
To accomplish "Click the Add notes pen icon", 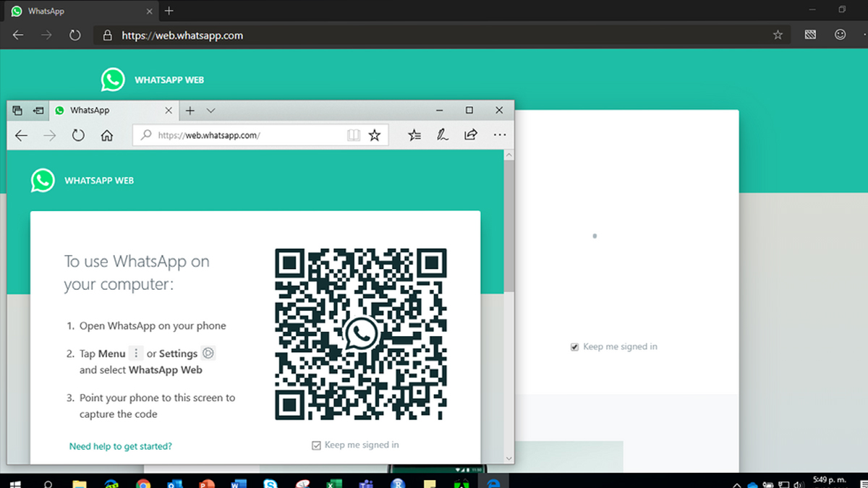I will pos(442,135).
